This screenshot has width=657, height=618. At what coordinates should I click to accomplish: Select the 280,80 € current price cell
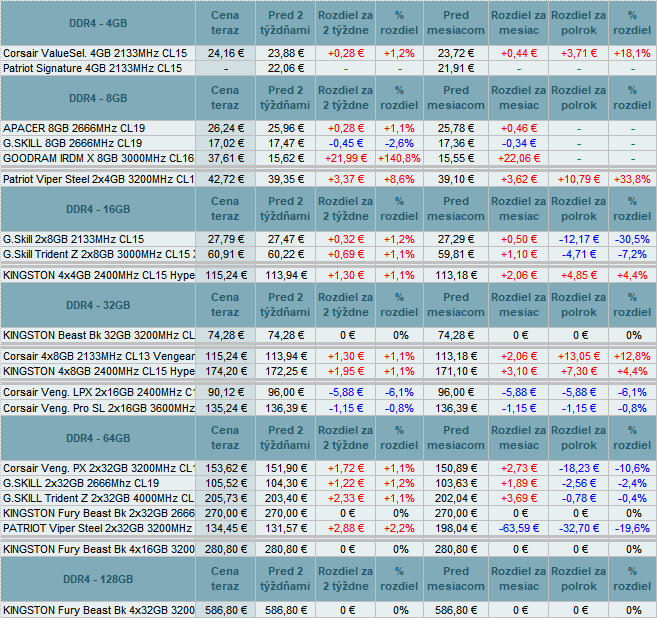225,549
